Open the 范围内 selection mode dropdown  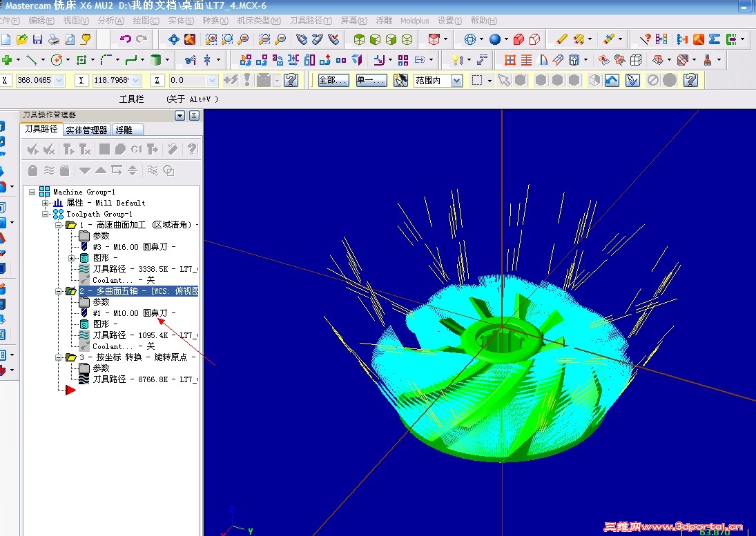(x=456, y=81)
